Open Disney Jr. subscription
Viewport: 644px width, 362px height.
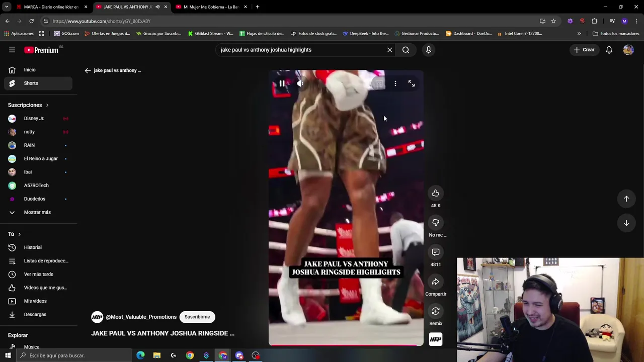[38, 118]
